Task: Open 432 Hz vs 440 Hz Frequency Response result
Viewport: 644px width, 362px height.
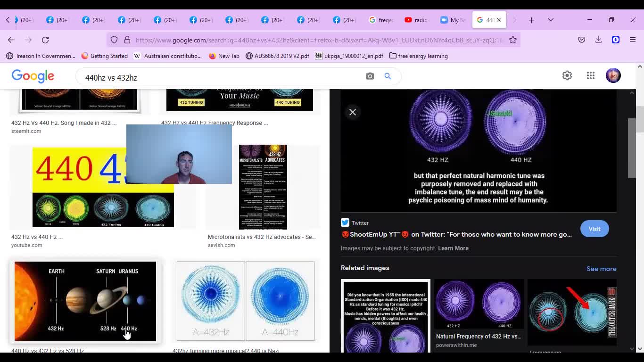Action: 215,123
